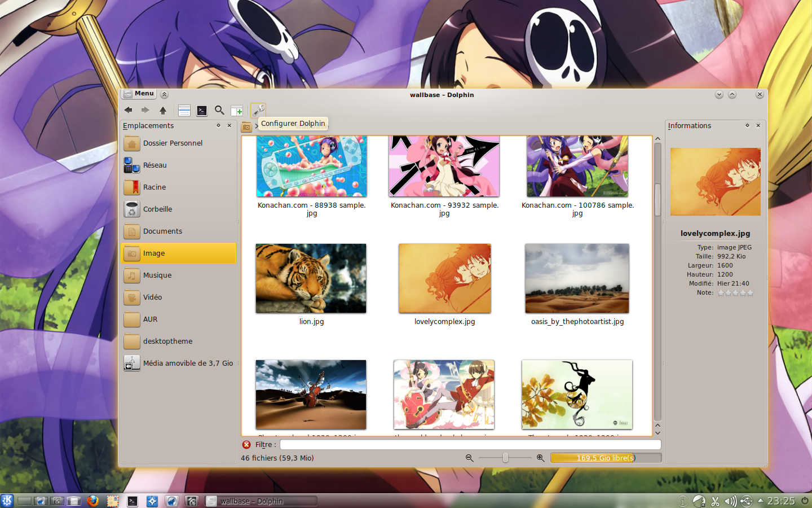Select Konachan.com - 88938 sample.jpg thumbnail
This screenshot has width=812, height=508.
312,167
